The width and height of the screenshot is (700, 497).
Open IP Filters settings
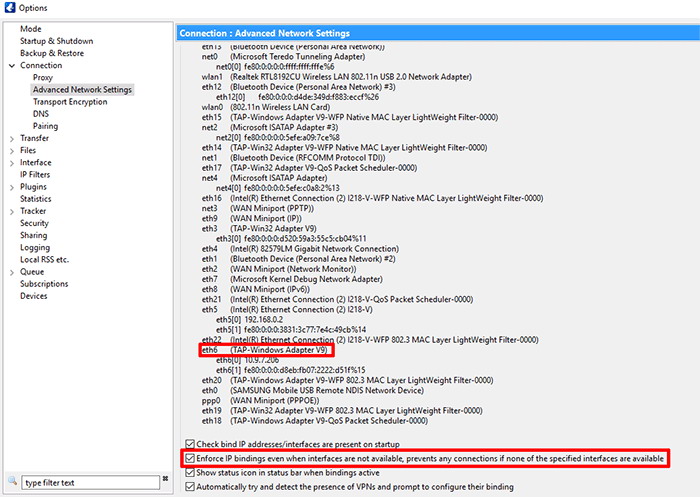[35, 174]
